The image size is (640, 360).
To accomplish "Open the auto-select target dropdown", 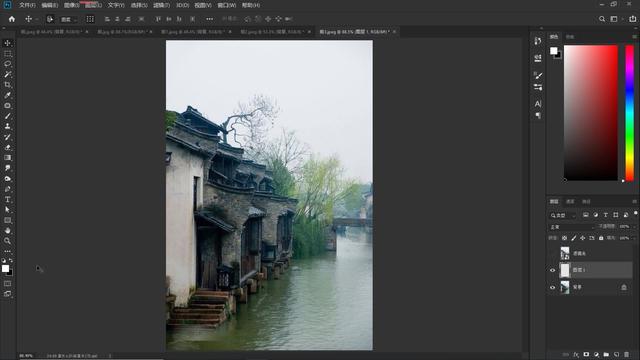I will 68,19.
